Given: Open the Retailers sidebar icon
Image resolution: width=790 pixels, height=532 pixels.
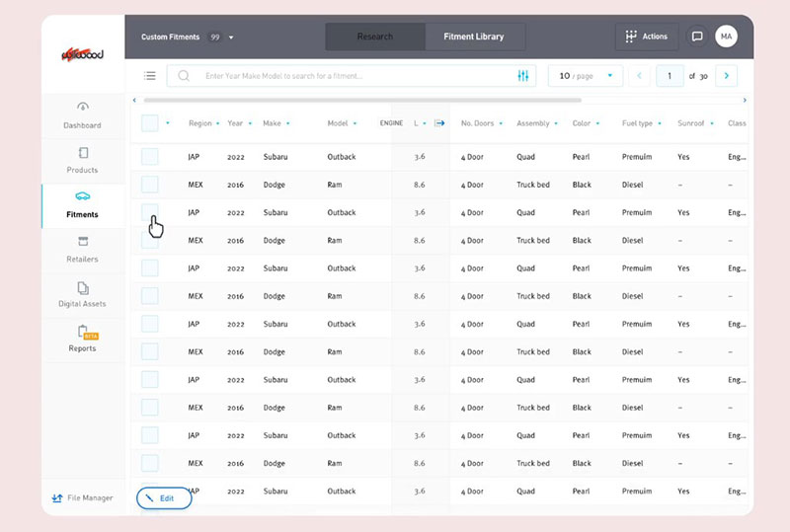Looking at the screenshot, I should coord(83,241).
